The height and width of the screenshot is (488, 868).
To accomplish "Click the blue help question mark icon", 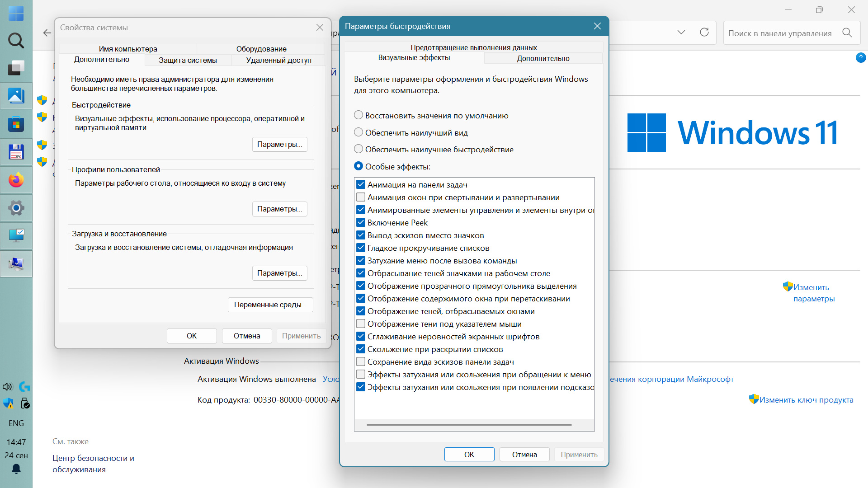I will [x=861, y=58].
